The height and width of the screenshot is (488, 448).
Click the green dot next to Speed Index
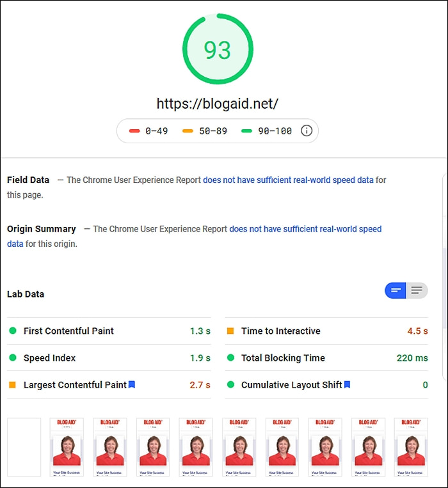13,358
